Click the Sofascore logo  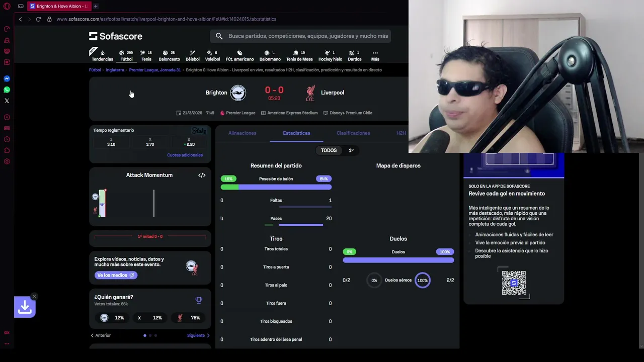coord(116,36)
